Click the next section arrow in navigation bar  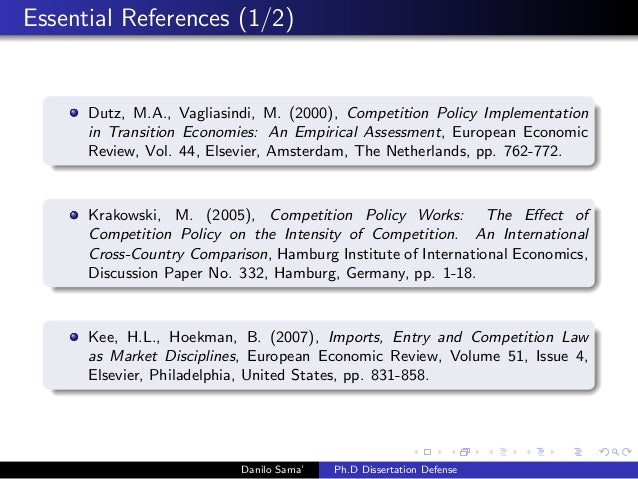pyautogui.click(x=553, y=452)
